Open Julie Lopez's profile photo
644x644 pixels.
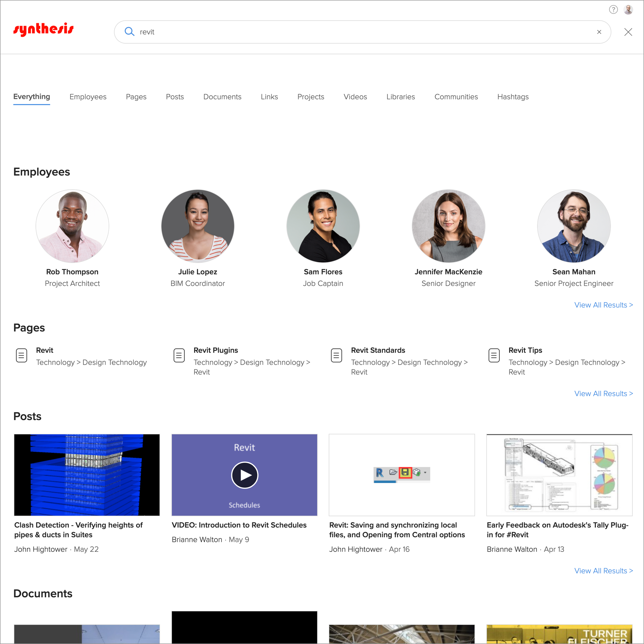click(198, 226)
